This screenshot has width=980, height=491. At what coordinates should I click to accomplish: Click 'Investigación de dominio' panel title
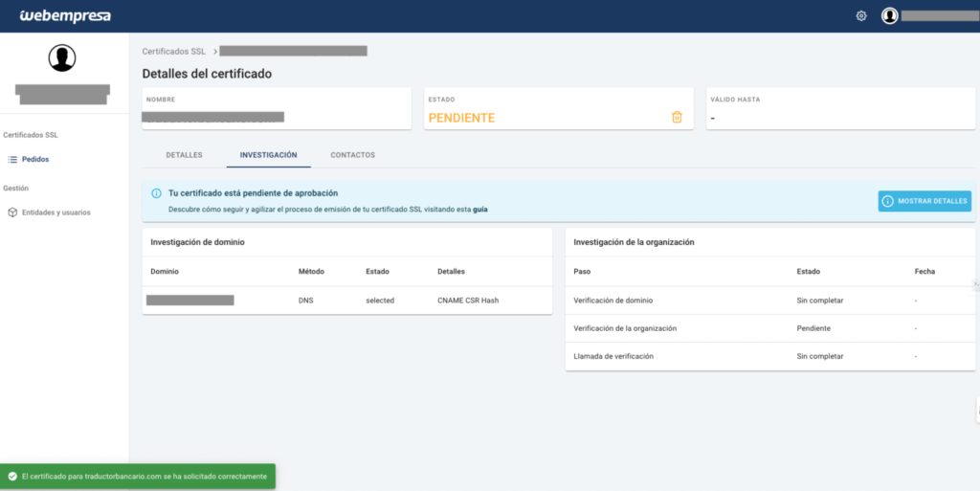click(x=197, y=242)
